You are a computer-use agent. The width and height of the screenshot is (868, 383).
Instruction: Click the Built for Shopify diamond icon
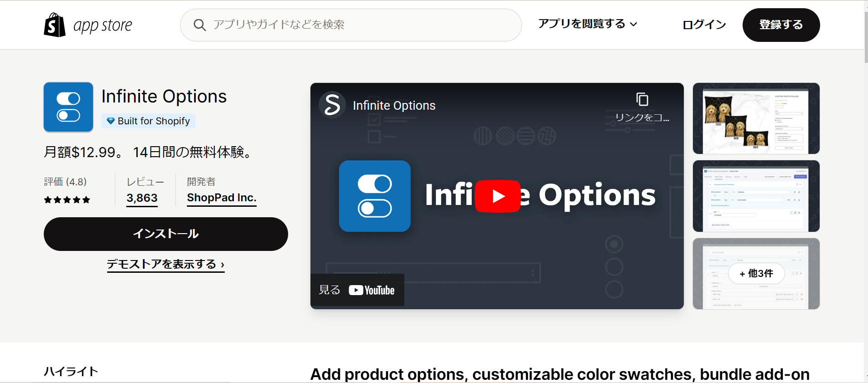pos(110,121)
